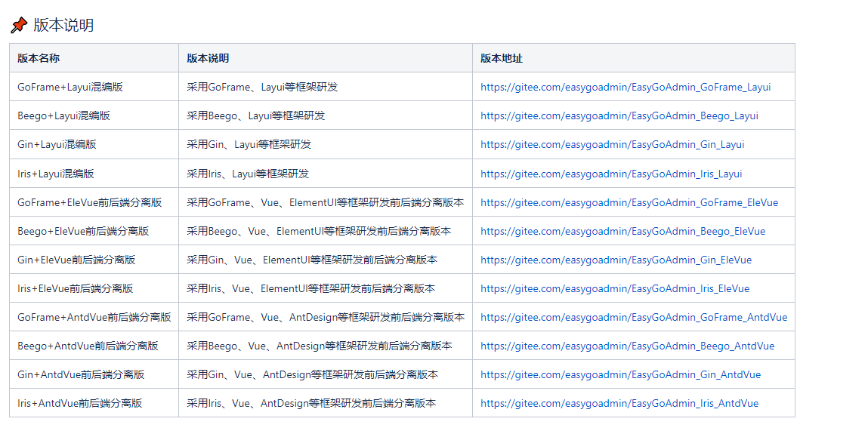
Task: Click the 版本说明 column header in table
Action: click(326, 58)
